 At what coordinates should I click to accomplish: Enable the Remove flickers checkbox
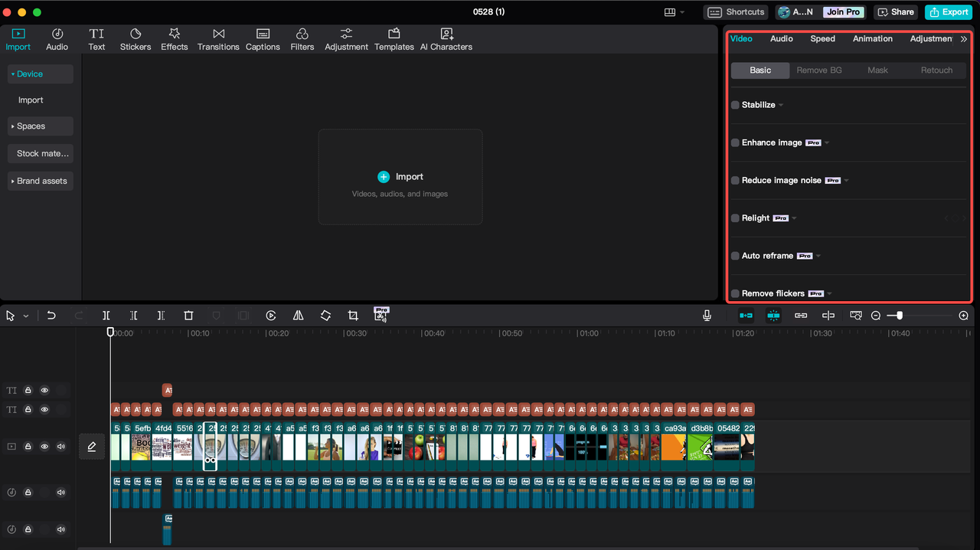click(x=735, y=293)
